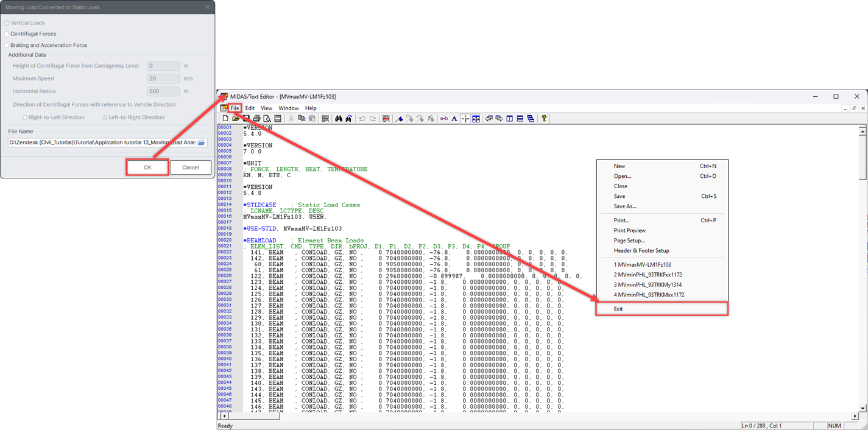Screen dimensions: 868x430
Task: Click the document icon left of File menu
Action: 224,108
